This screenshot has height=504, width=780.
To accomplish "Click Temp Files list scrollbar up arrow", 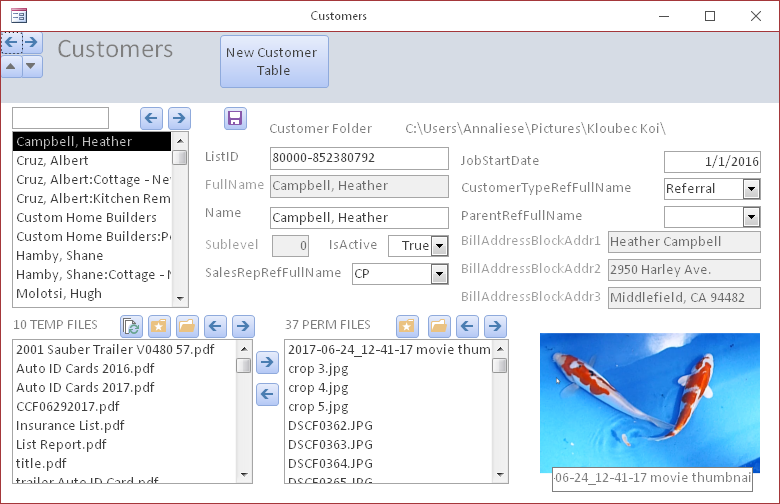I will [244, 349].
